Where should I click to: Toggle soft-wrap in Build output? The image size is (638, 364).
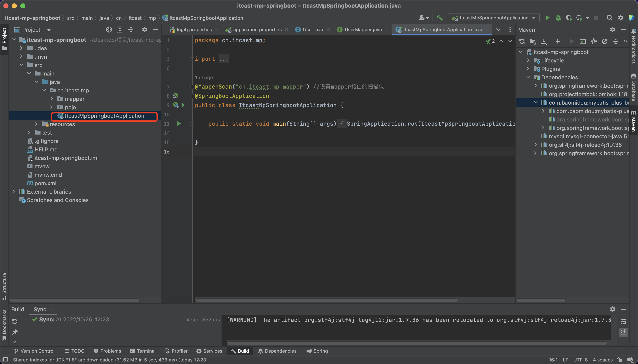[x=623, y=321]
